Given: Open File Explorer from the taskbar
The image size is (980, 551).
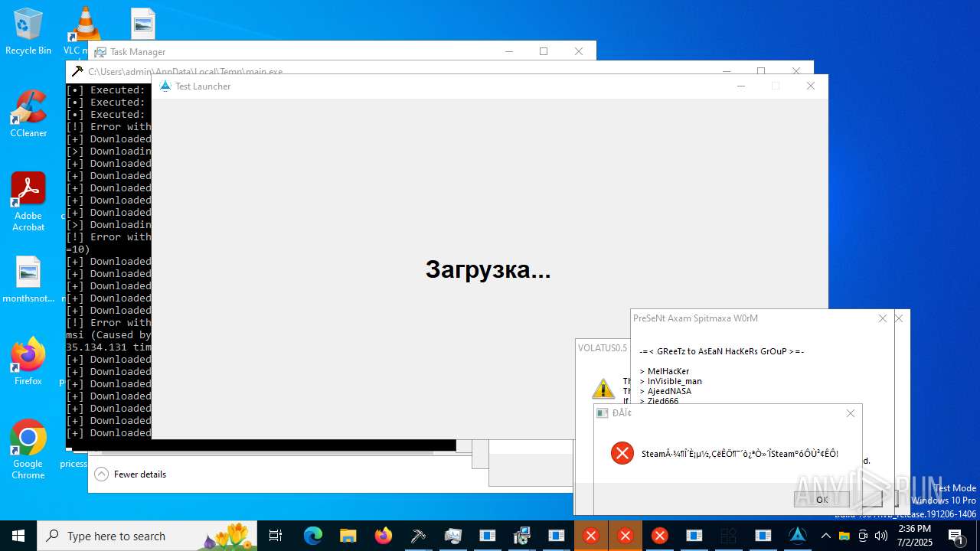Looking at the screenshot, I should click(348, 536).
